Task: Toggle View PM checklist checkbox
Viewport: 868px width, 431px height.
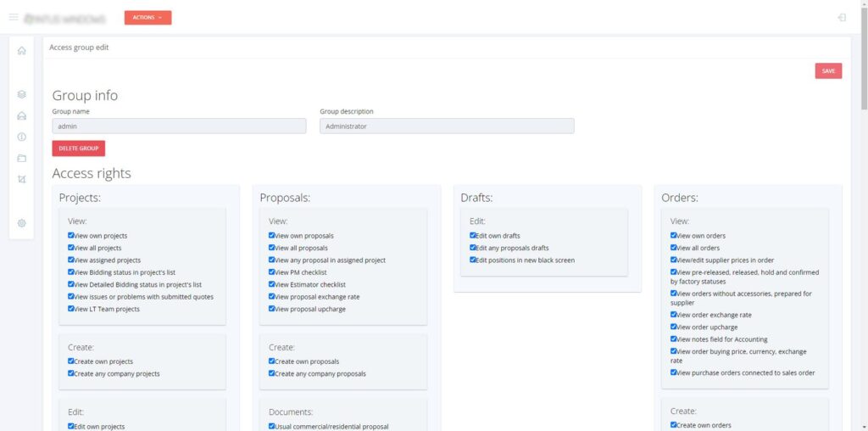Action: (271, 272)
